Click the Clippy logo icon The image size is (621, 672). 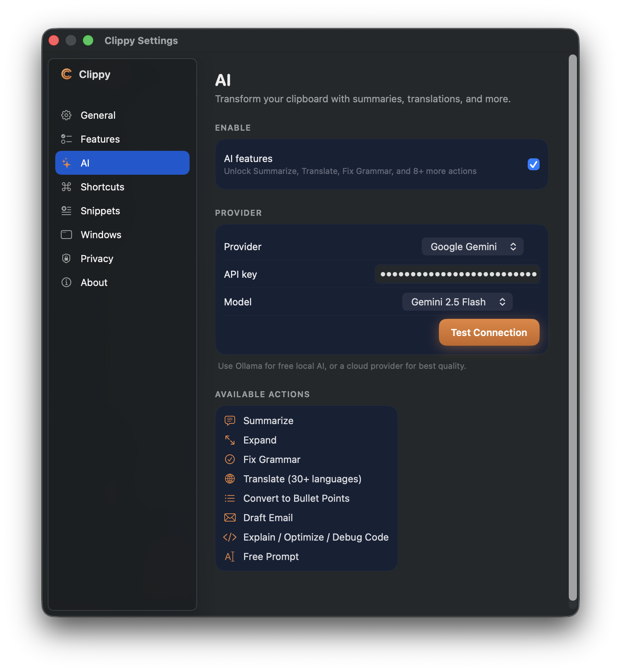click(66, 74)
